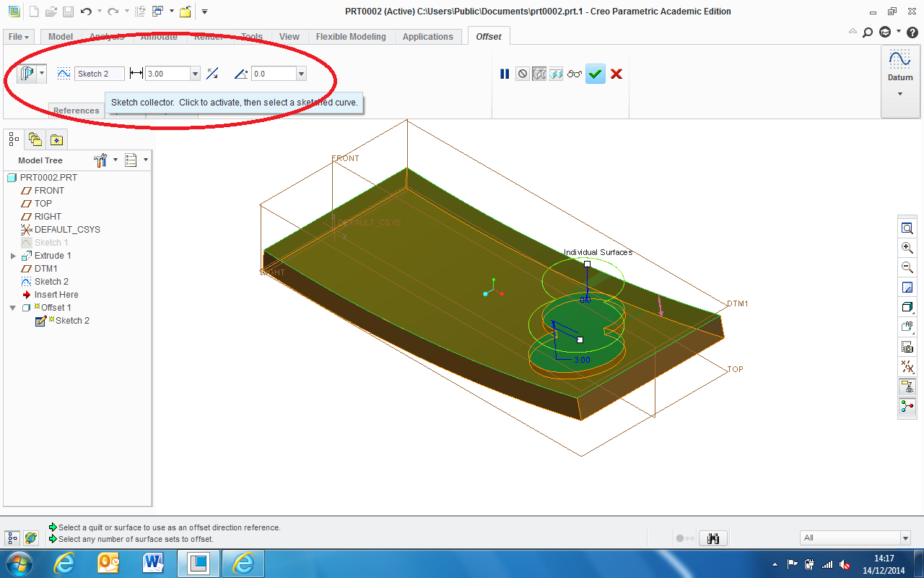
Task: Select PRT0002.PRT in the model tree
Action: click(x=42, y=178)
